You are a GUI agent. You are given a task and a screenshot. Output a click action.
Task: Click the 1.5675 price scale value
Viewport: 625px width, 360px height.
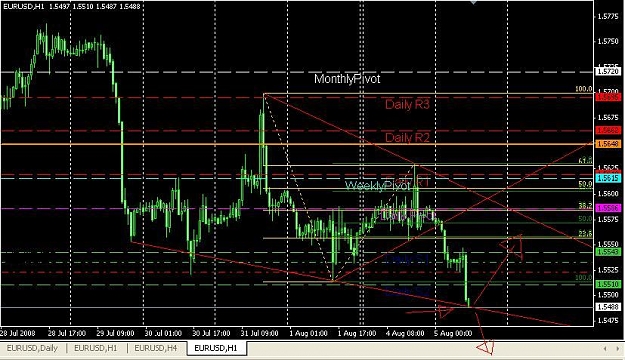(x=609, y=118)
